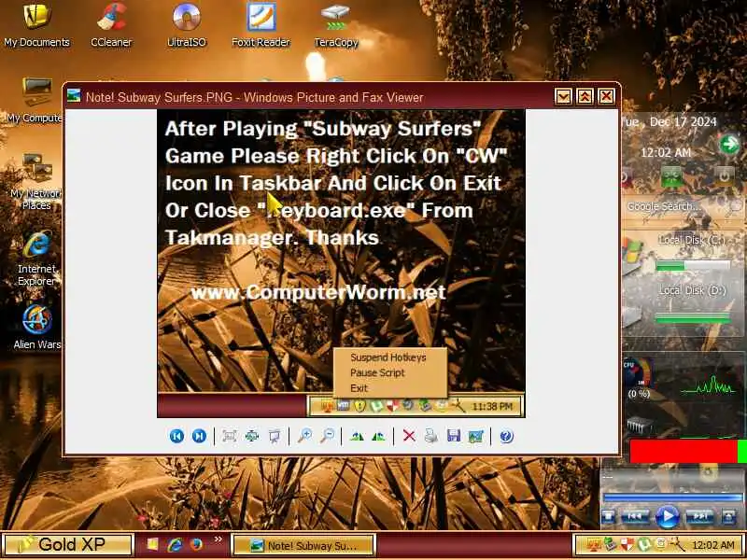747x560 pixels.
Task: Click Play on the sidebar media player
Action: pos(667,516)
